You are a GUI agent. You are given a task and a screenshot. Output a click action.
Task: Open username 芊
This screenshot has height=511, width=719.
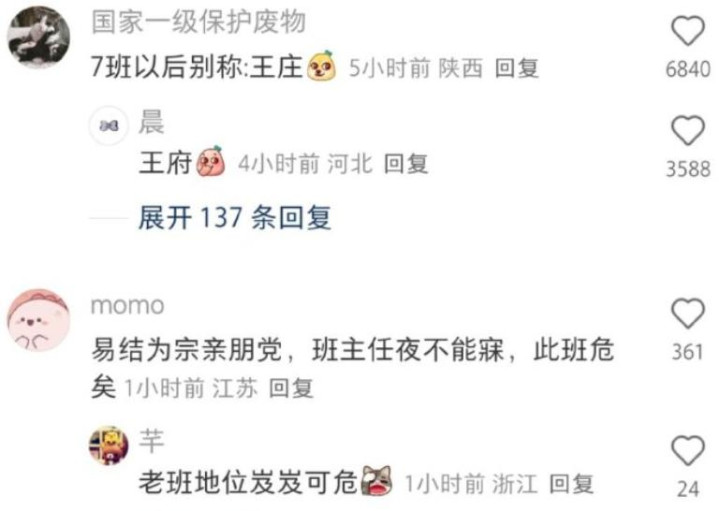tap(151, 441)
